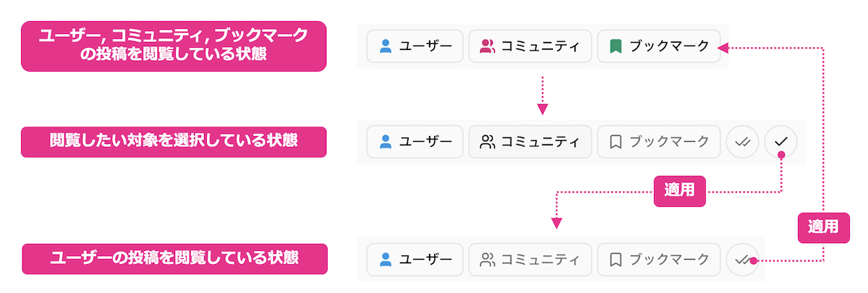868x293 pixels.
Task: Click the green bookmark icon in top row
Action: click(615, 46)
